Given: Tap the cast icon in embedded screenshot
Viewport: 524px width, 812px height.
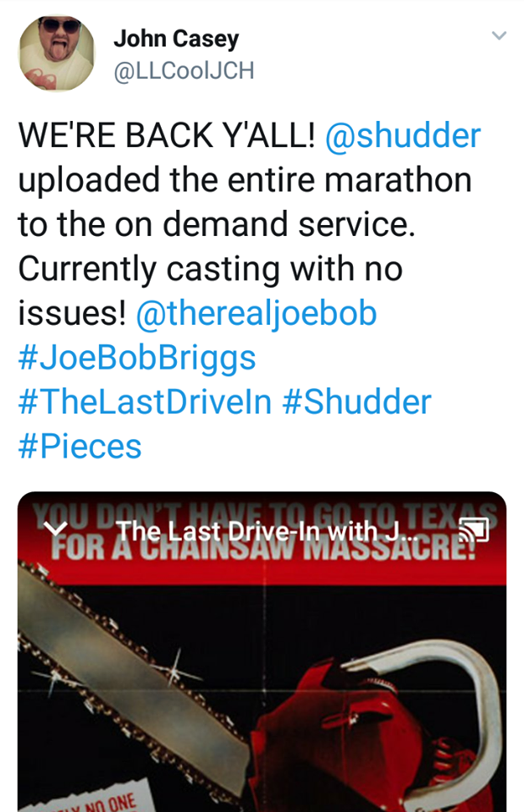Looking at the screenshot, I should tap(474, 530).
